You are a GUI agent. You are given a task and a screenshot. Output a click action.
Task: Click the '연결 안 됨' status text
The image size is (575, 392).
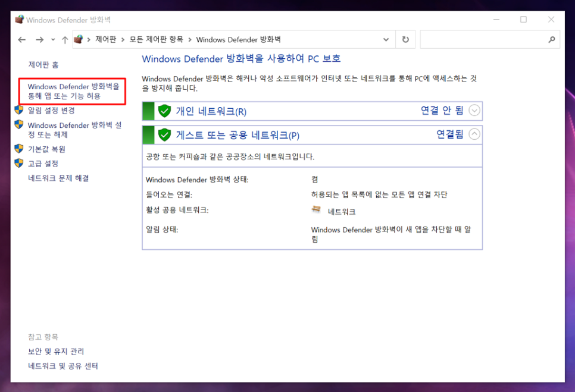pos(442,110)
